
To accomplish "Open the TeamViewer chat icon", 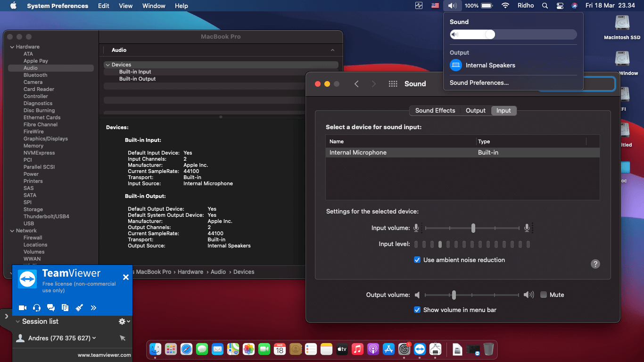I will (x=50, y=308).
